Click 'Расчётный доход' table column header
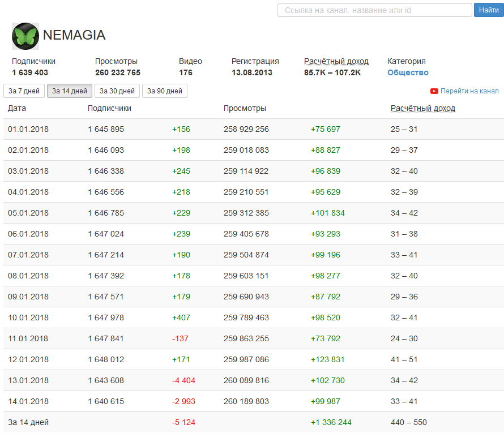The image size is (504, 442). click(x=422, y=108)
